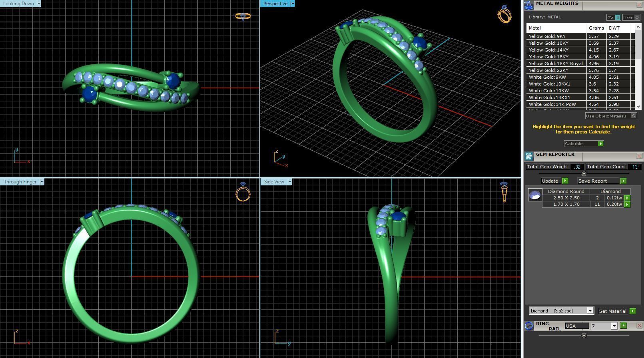Select the White Gold:10KW row

click(x=580, y=91)
